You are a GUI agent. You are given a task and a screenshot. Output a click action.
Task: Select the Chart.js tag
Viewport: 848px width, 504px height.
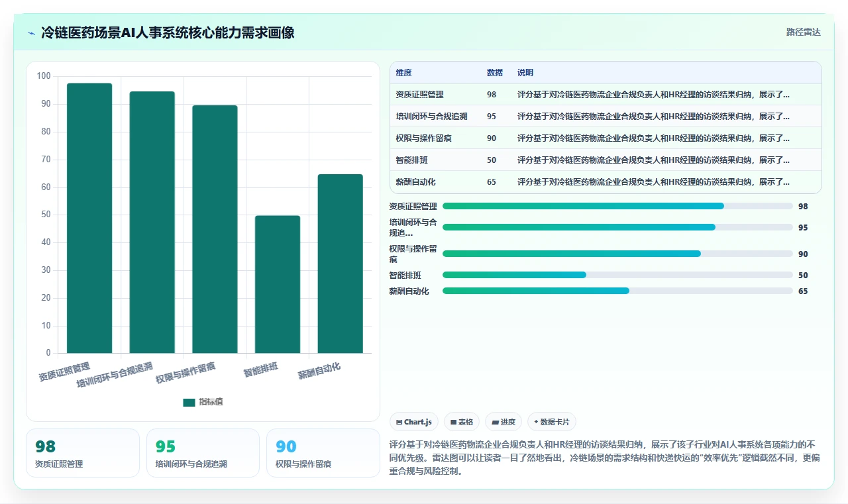pos(414,422)
